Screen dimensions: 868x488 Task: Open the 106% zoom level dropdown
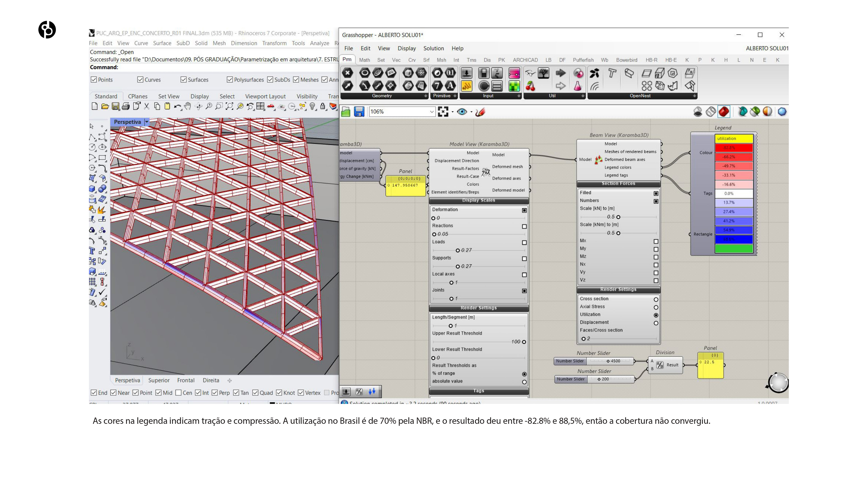point(431,112)
